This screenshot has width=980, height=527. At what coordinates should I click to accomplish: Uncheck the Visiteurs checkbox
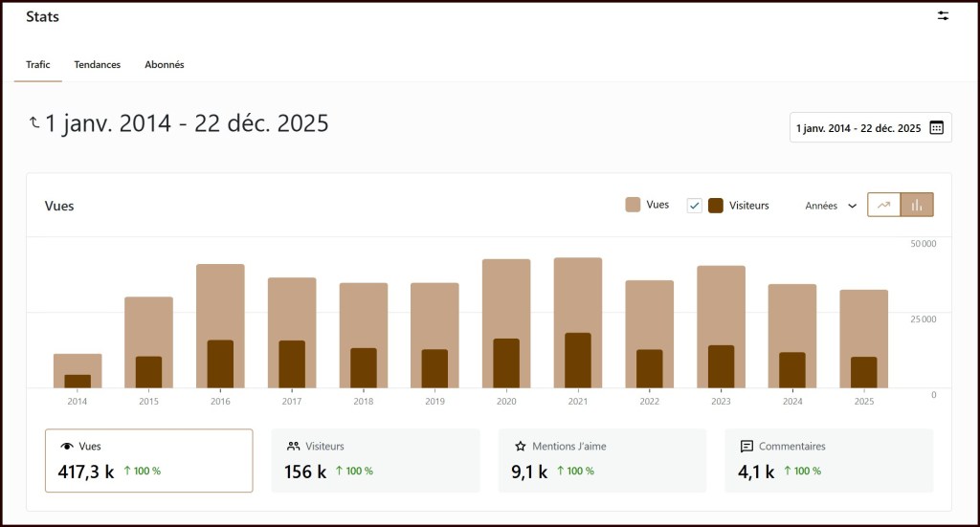(x=695, y=206)
